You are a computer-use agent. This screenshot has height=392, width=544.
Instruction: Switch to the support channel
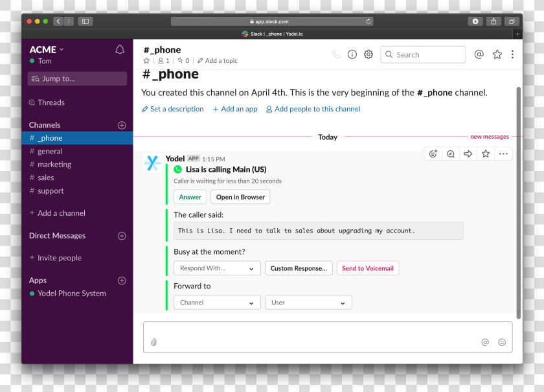click(x=77, y=191)
